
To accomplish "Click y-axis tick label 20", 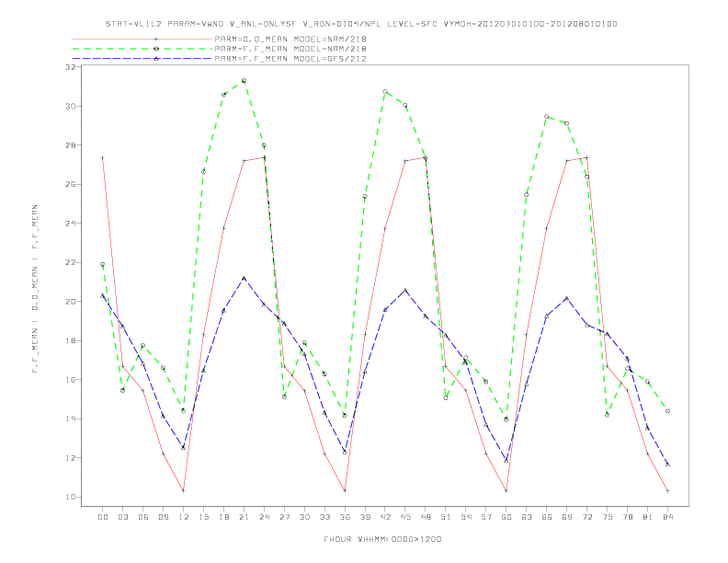I will pyautogui.click(x=71, y=302).
